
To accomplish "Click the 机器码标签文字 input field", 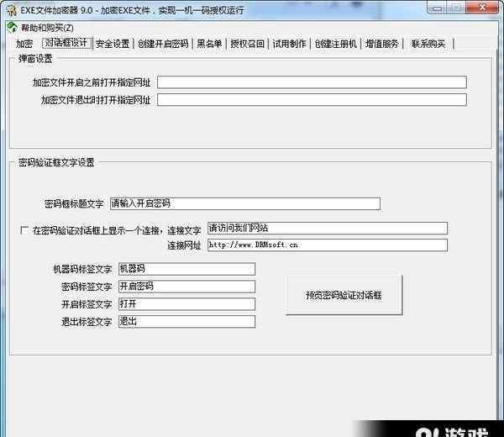I will point(186,269).
